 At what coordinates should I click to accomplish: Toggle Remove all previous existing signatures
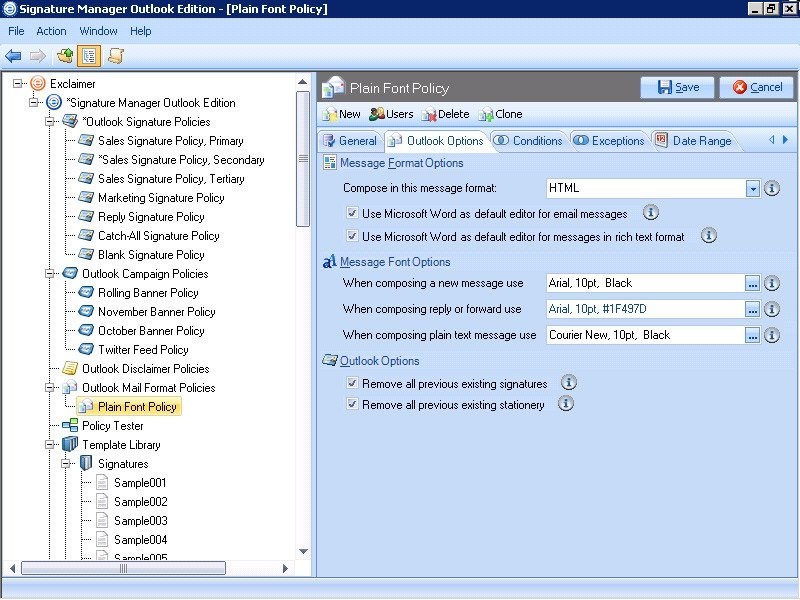coord(352,383)
